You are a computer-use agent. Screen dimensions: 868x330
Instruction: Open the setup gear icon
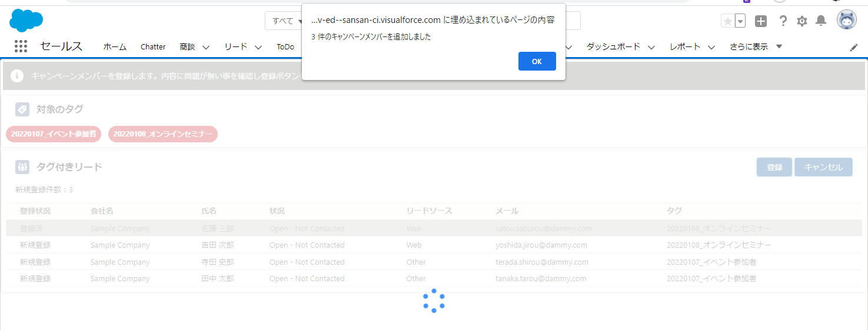802,21
